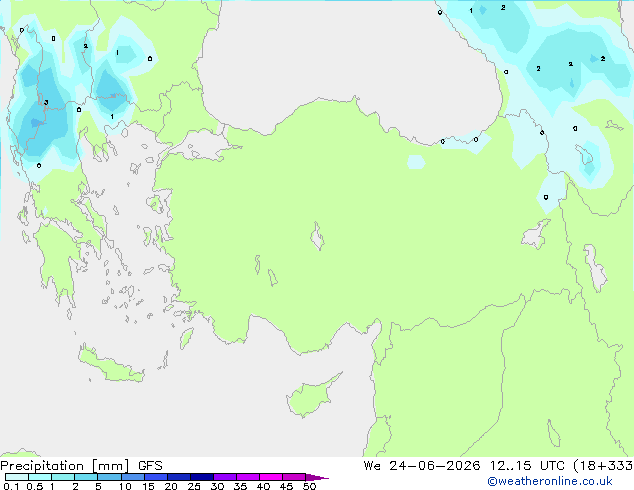Pick the 30–35 mm violet legend swatch
Image resolution: width=634 pixels, height=490 pixels.
225,477
